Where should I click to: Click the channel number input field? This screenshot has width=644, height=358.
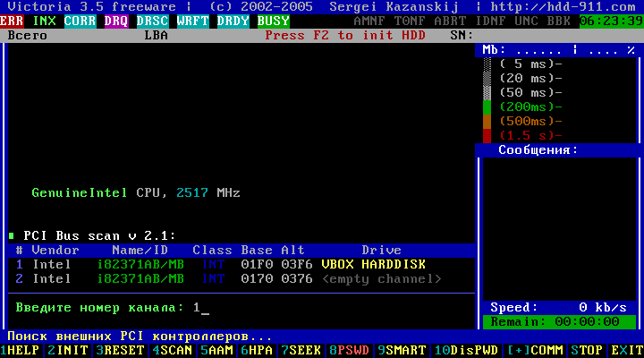tap(201, 308)
